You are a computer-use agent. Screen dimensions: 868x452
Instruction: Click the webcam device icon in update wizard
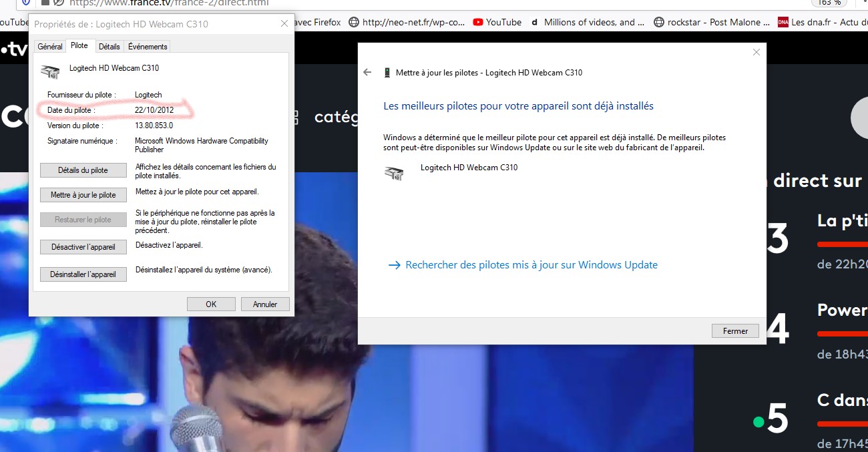(x=394, y=174)
